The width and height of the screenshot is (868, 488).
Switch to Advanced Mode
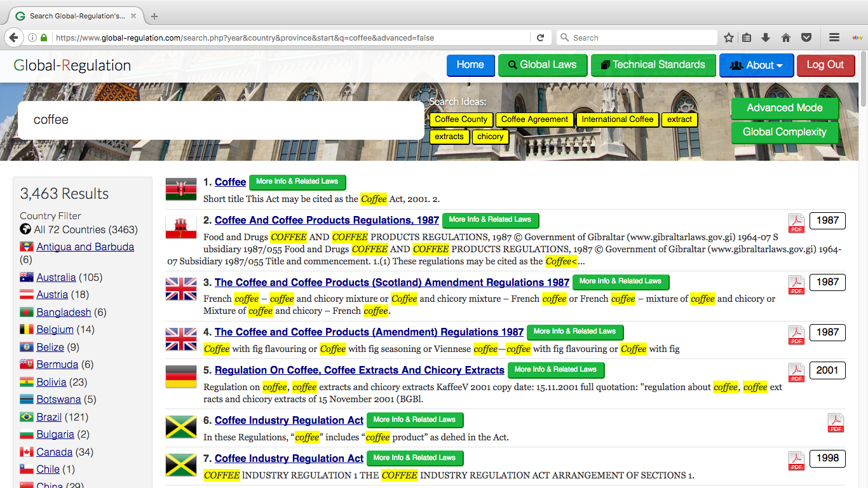[x=785, y=108]
